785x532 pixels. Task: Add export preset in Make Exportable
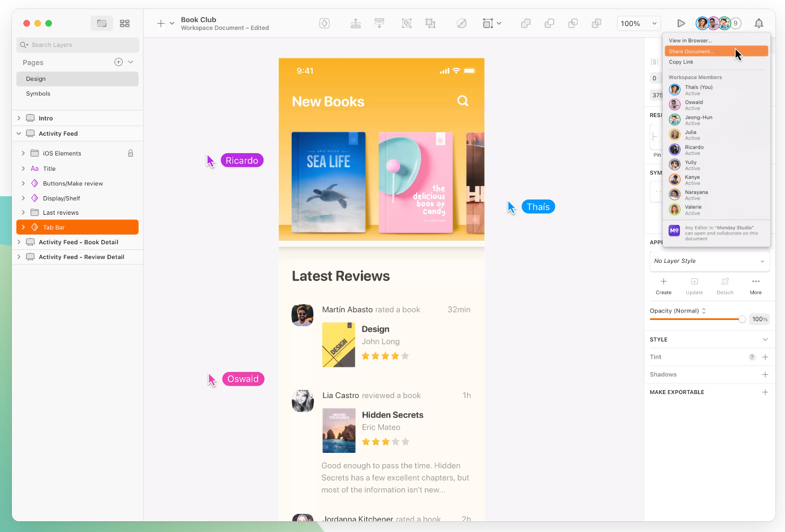point(765,392)
